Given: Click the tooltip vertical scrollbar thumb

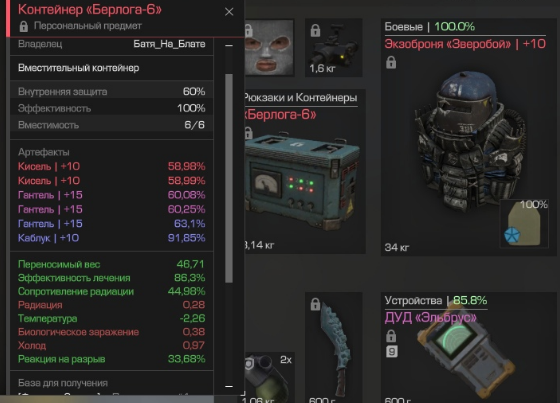Looking at the screenshot, I should point(229,178).
